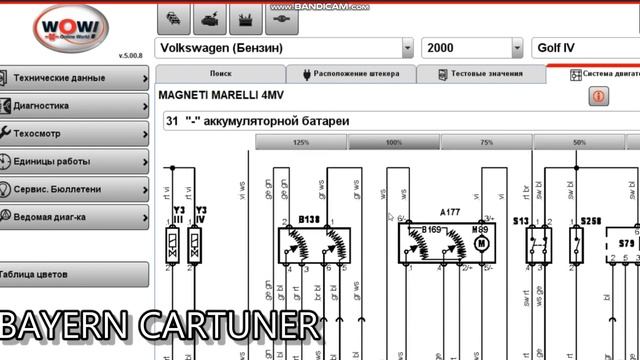Expand Технические данные menu arrow

pos(145,78)
